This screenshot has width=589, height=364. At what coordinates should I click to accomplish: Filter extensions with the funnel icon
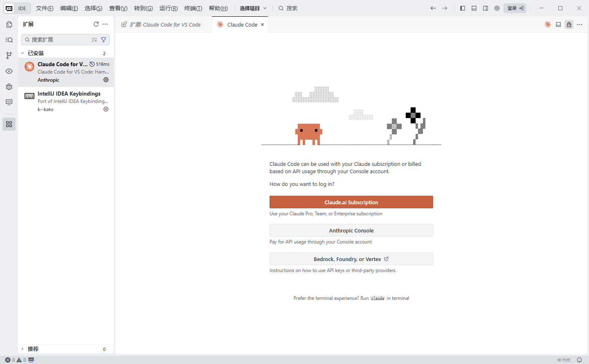click(x=103, y=40)
